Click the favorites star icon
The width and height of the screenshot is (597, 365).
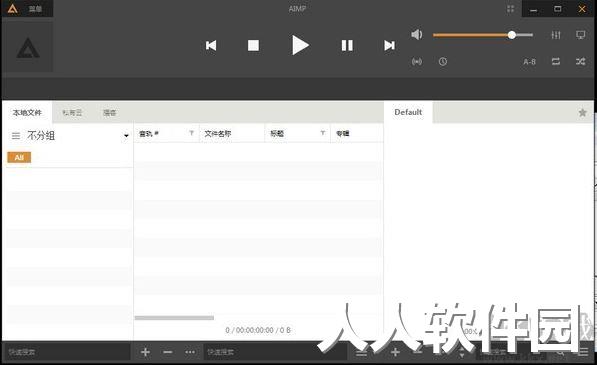[582, 113]
